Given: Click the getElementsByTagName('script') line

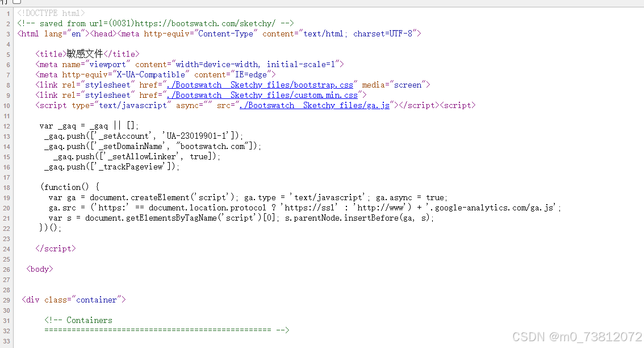Looking at the screenshot, I should click(241, 218).
